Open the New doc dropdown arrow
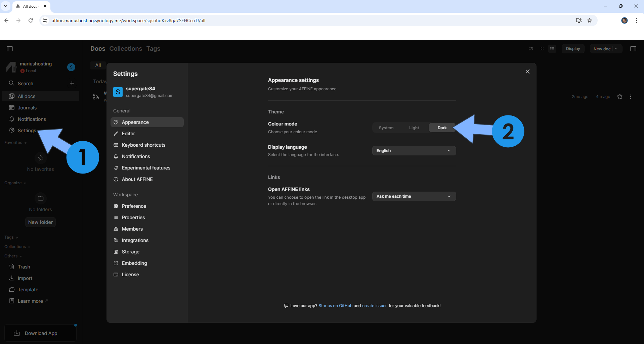This screenshot has width=644, height=344. tap(616, 49)
